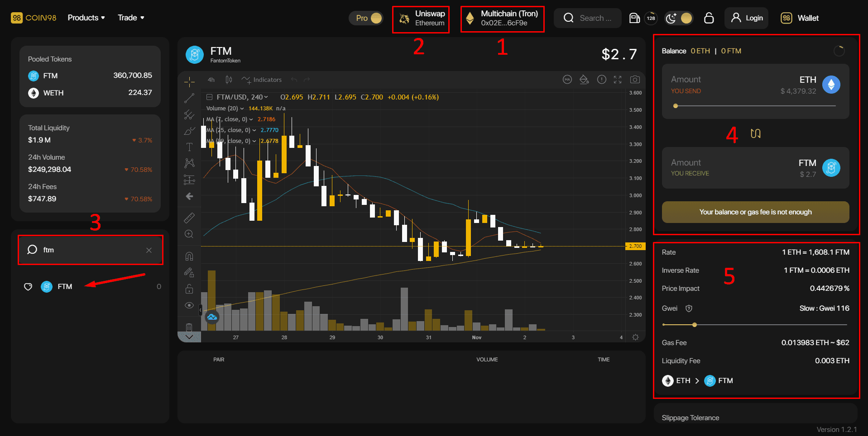Expand the FTM/USD, 240 legend arrow
Screen dimensions: 868x436
point(266,97)
